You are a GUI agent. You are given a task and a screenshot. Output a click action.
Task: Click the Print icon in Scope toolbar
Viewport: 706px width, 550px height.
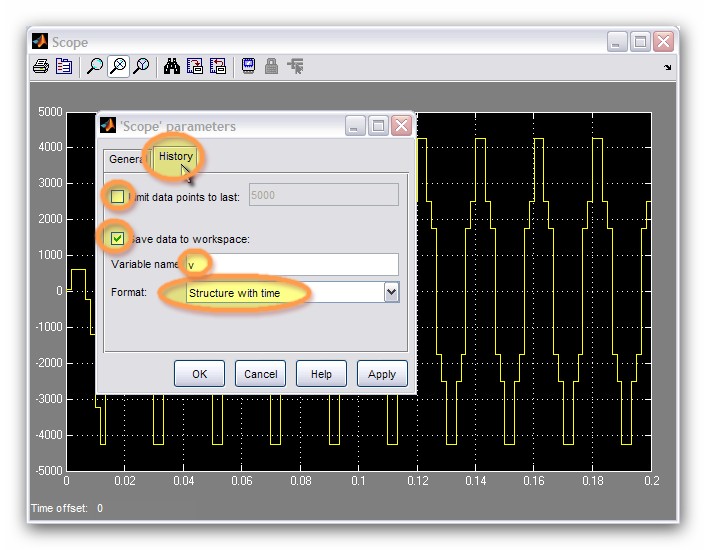(40, 67)
